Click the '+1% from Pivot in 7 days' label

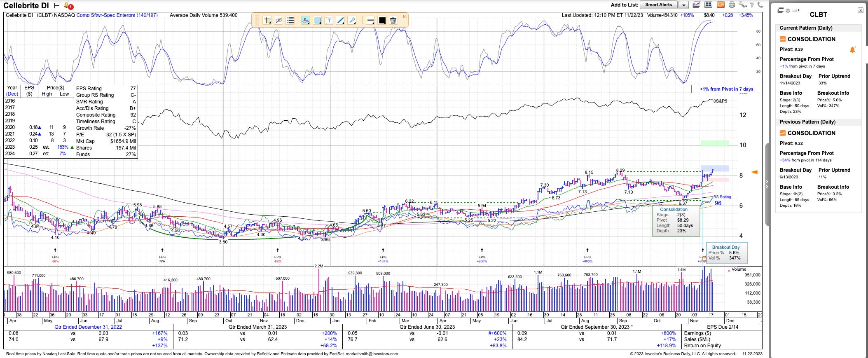pyautogui.click(x=726, y=89)
